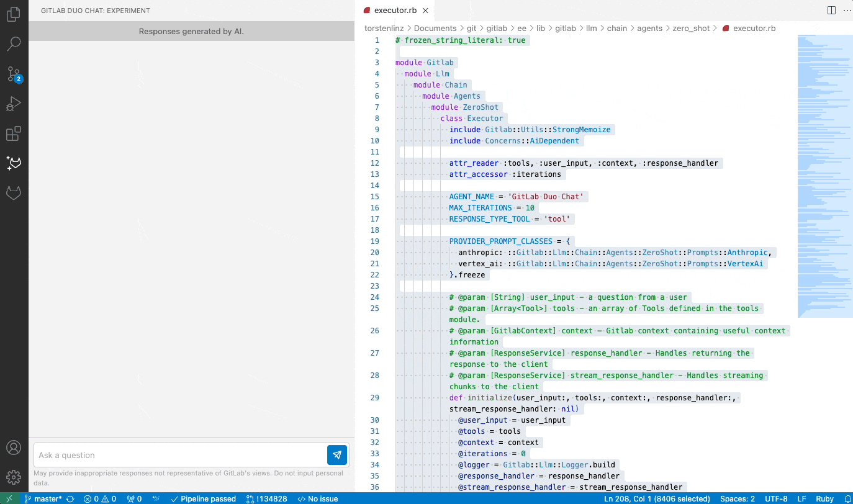Open the Search sidebar icon
Screen dimensions: 853x504
click(14, 43)
